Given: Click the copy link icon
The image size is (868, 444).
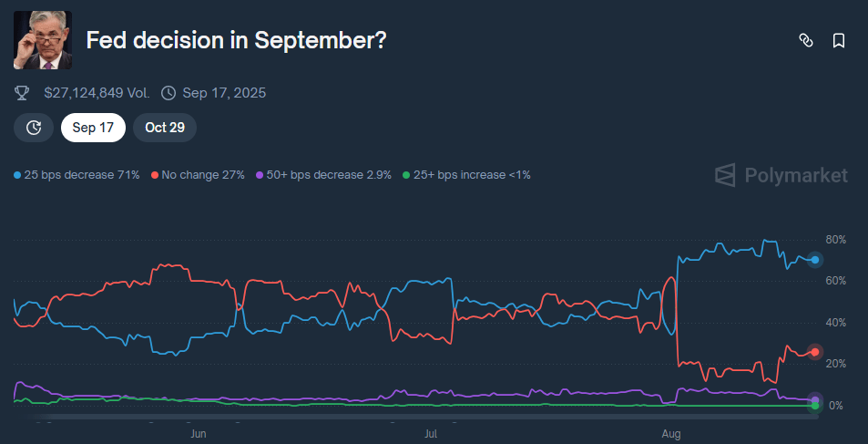Looking at the screenshot, I should coord(805,40).
